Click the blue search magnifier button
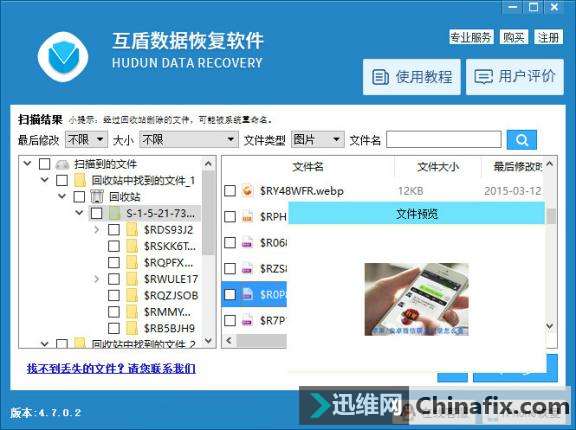The image size is (576, 430). 521,140
